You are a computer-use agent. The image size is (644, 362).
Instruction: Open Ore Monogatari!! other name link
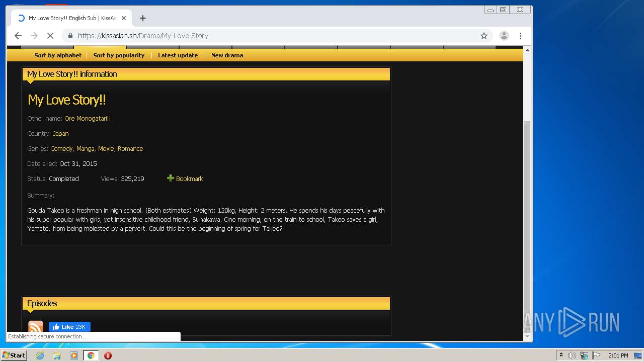tap(88, 119)
